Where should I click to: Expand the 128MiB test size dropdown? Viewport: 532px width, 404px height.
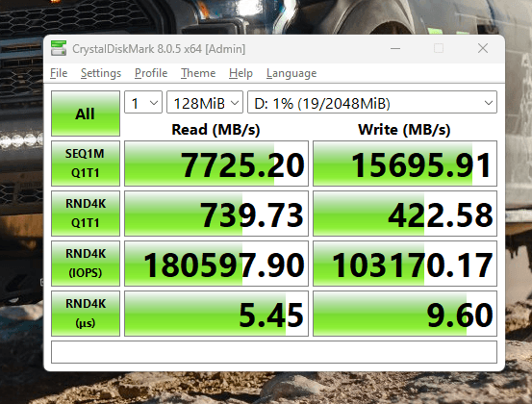coord(205,102)
